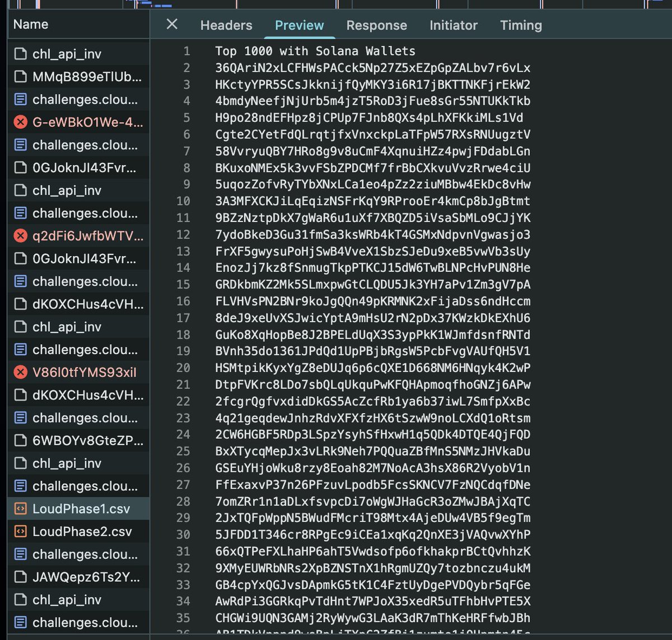
Task: Go to the Initiator tab
Action: tap(454, 25)
